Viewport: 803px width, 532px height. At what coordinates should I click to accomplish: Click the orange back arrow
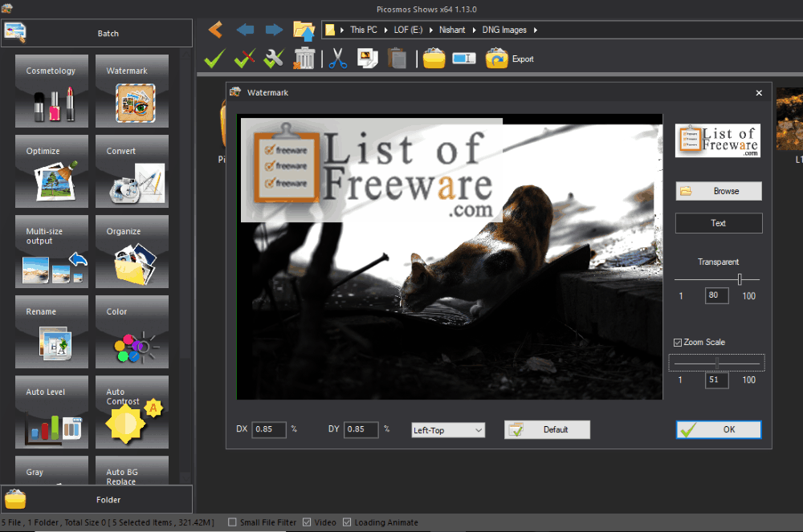click(x=215, y=30)
